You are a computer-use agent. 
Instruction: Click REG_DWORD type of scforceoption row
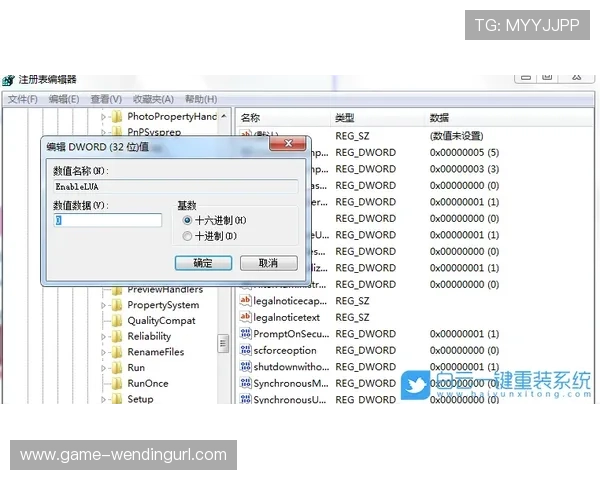coord(365,351)
